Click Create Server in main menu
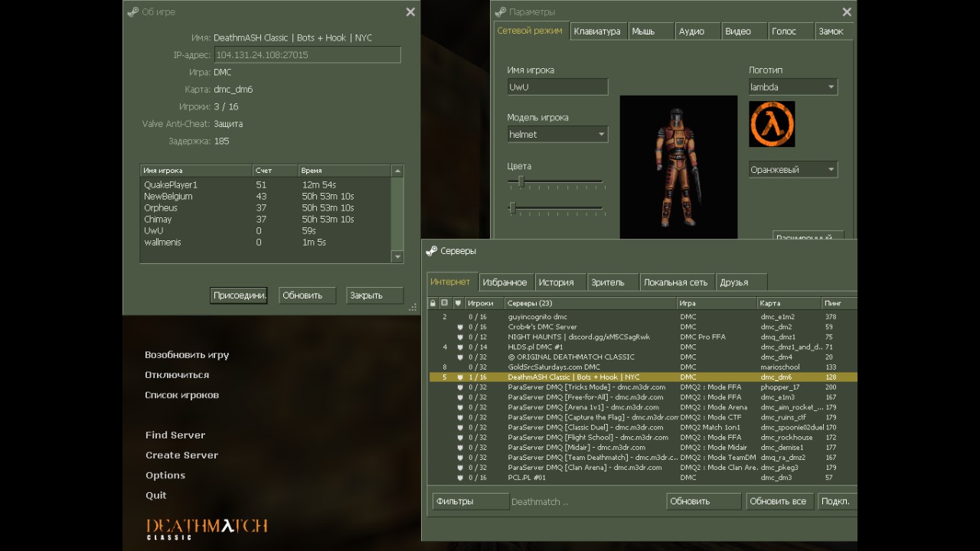The image size is (980, 551). click(182, 455)
